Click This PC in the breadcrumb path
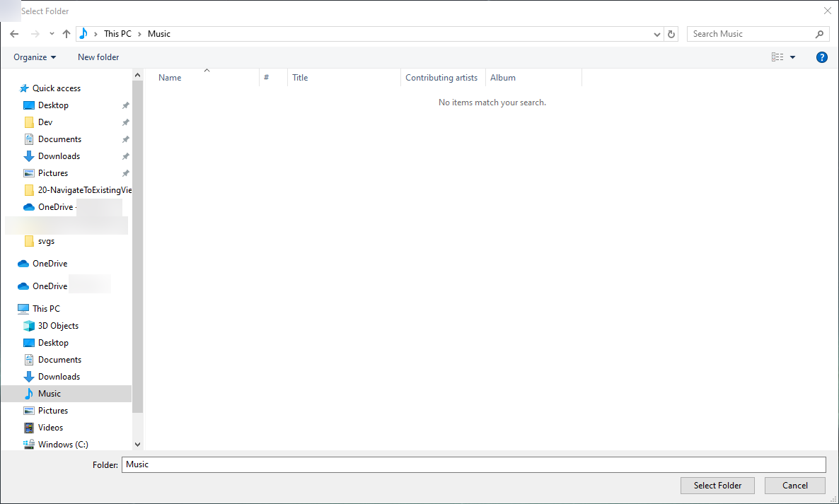This screenshot has height=504, width=839. [117, 33]
